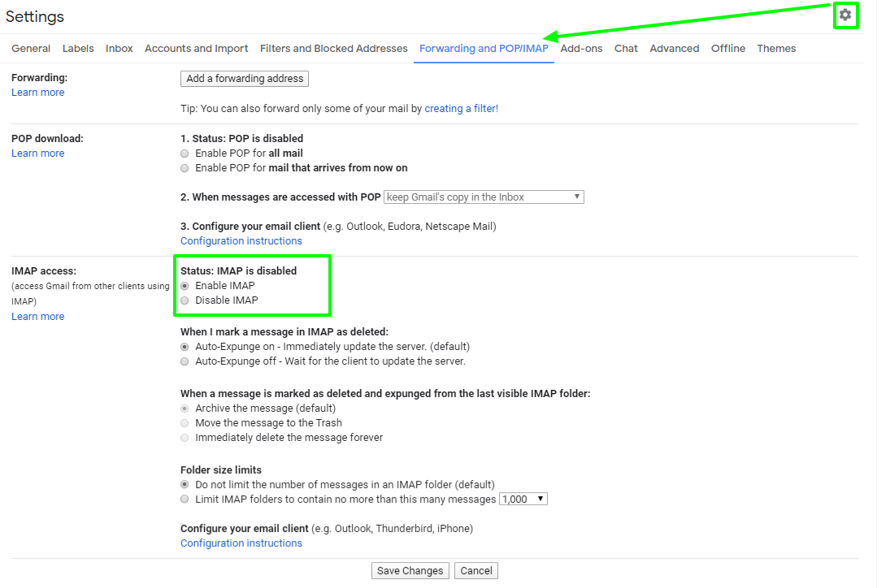Click Add a forwarding address button
877x588 pixels.
[245, 79]
